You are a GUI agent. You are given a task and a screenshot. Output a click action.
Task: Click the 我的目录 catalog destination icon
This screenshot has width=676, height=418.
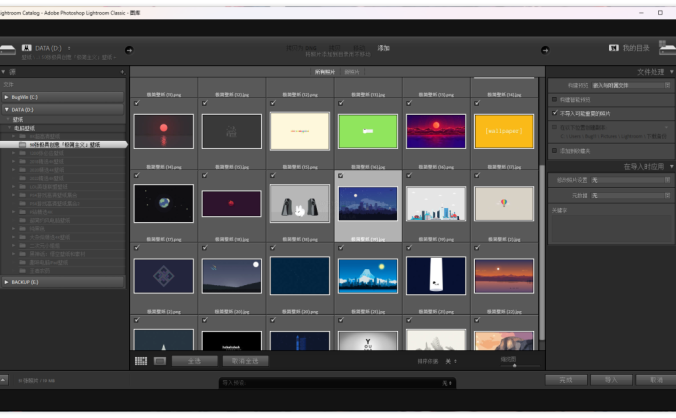pos(614,48)
